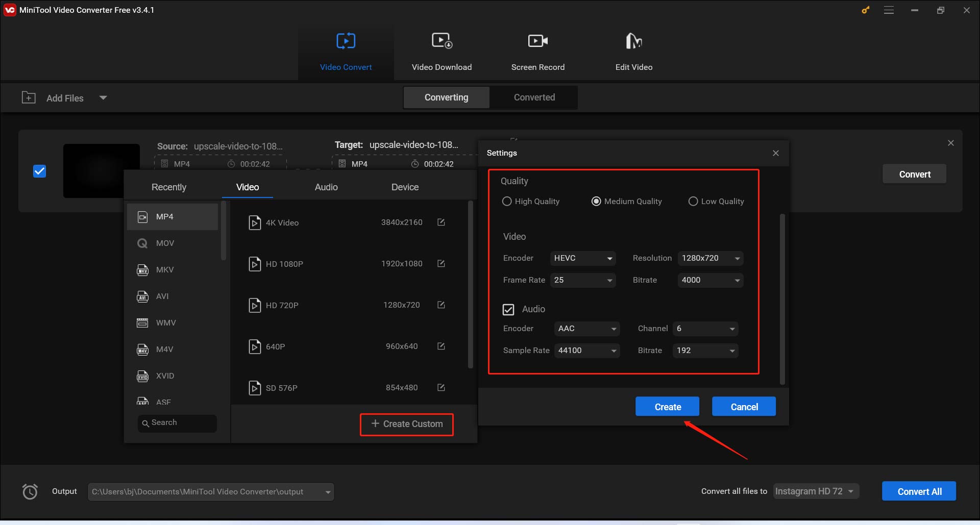Uncheck the video file checkbox
The image size is (980, 525).
coord(39,171)
